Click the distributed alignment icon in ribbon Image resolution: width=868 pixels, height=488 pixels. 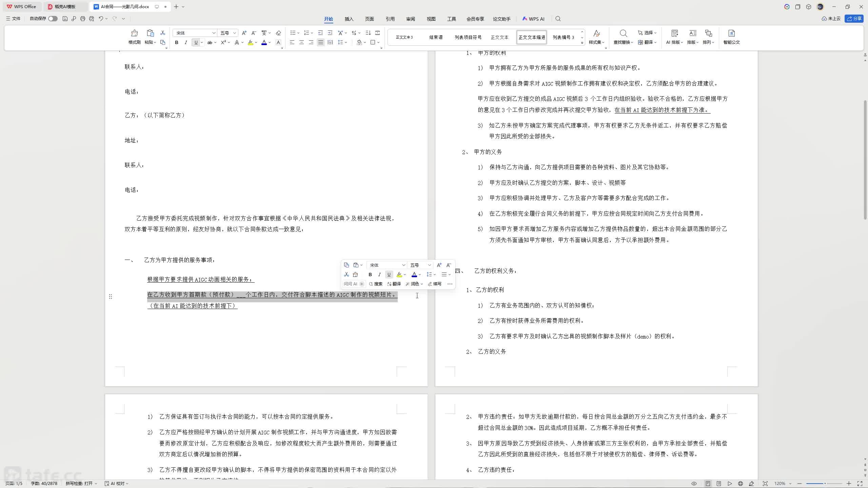[x=330, y=42]
